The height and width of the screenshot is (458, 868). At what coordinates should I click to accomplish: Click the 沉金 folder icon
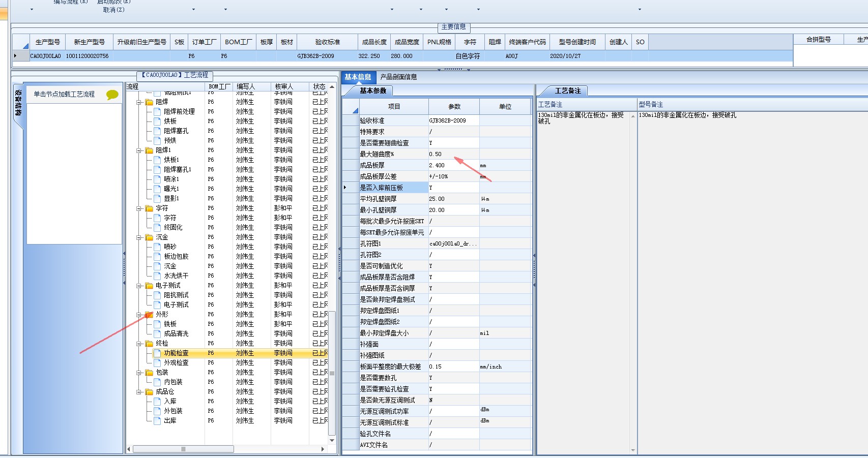click(x=150, y=237)
